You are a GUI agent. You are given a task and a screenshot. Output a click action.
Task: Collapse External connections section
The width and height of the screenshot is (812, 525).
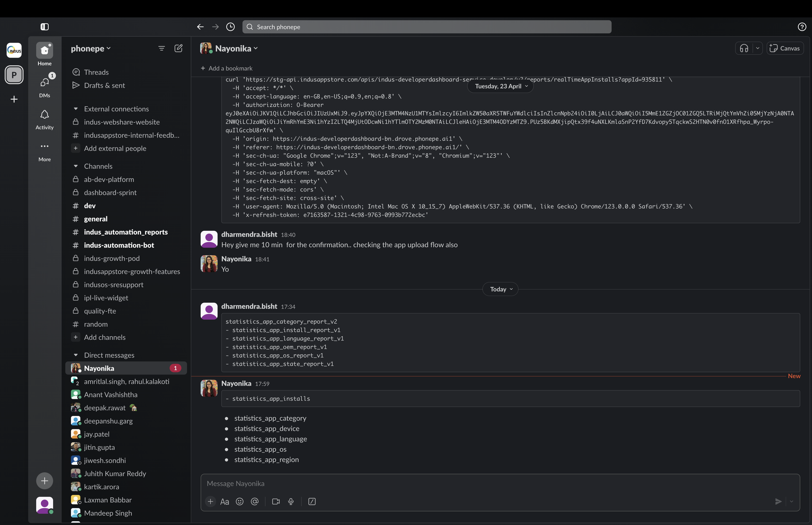(x=76, y=109)
